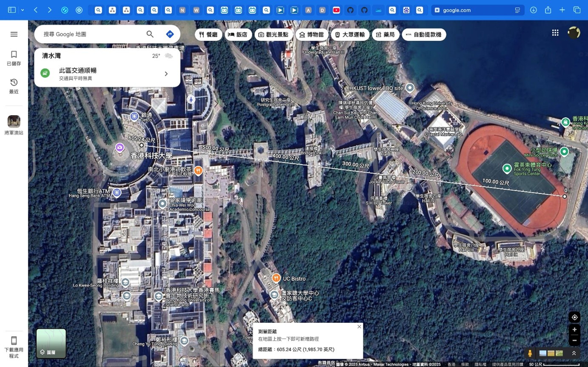Go back with Safari's back arrow
The width and height of the screenshot is (588, 367).
(36, 10)
